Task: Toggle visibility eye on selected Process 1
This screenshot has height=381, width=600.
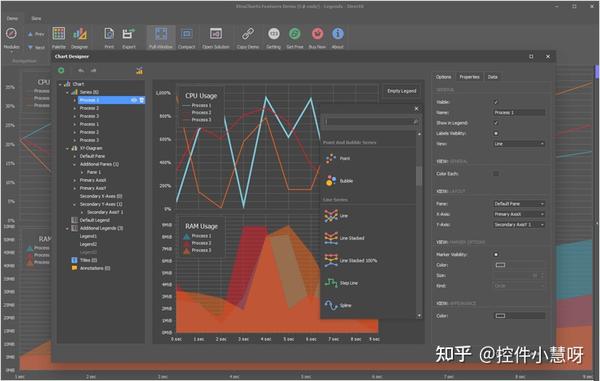Action: point(134,100)
